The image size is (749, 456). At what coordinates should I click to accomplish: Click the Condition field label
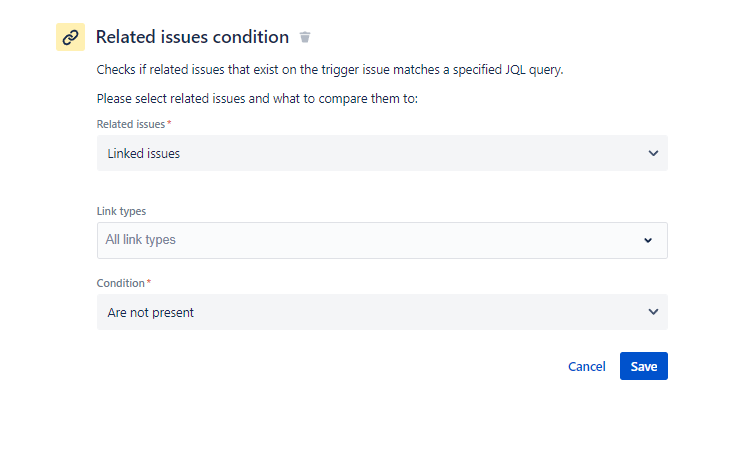[x=120, y=283]
